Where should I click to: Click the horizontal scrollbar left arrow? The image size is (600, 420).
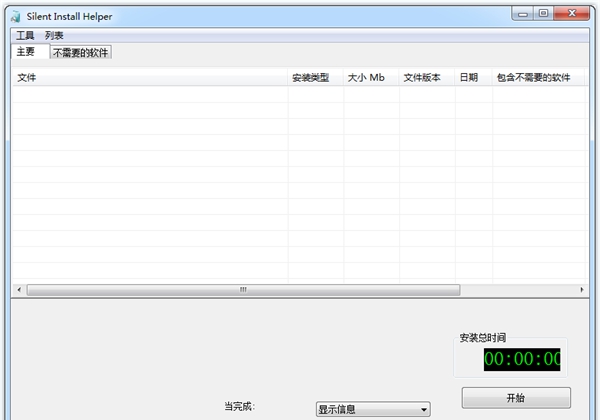tap(19, 290)
